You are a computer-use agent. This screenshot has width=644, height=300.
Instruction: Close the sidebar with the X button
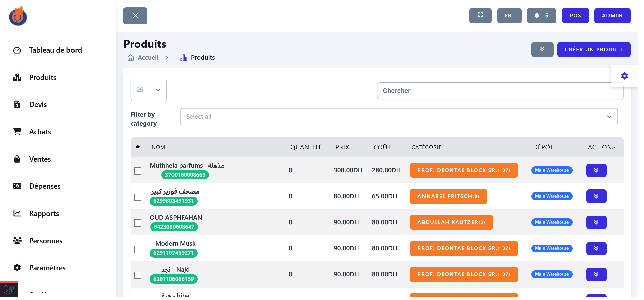click(x=135, y=16)
